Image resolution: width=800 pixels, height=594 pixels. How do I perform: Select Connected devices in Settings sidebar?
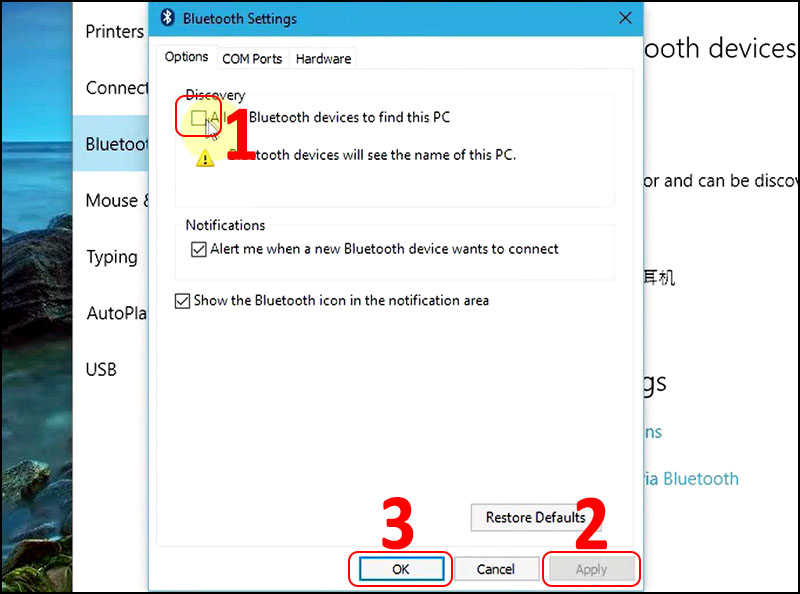point(111,88)
